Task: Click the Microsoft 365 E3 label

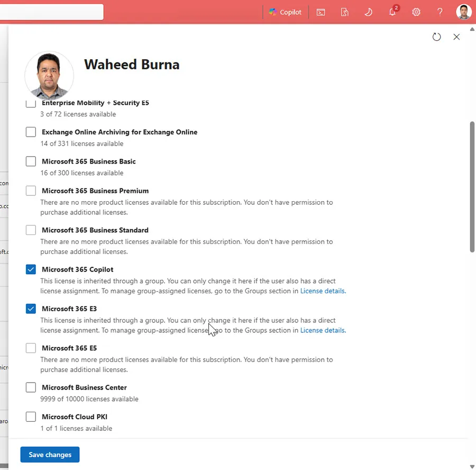Action: 69,309
